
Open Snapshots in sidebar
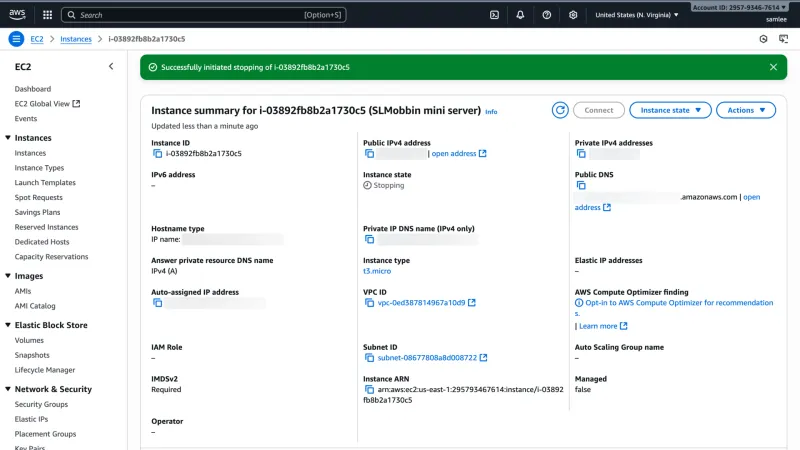(32, 355)
